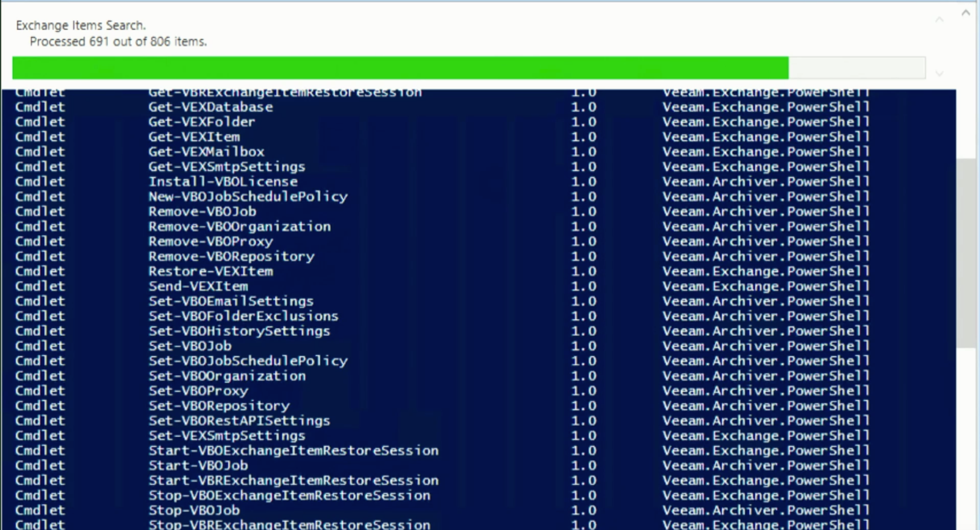Click version 1.0 in the Stop-VBOJob row
The image size is (980, 530).
[x=583, y=511]
